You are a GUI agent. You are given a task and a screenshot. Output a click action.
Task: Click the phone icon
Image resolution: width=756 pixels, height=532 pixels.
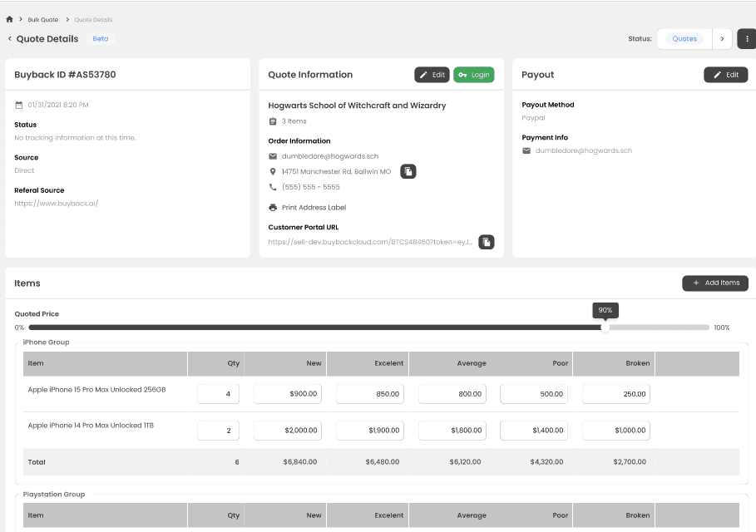273,187
